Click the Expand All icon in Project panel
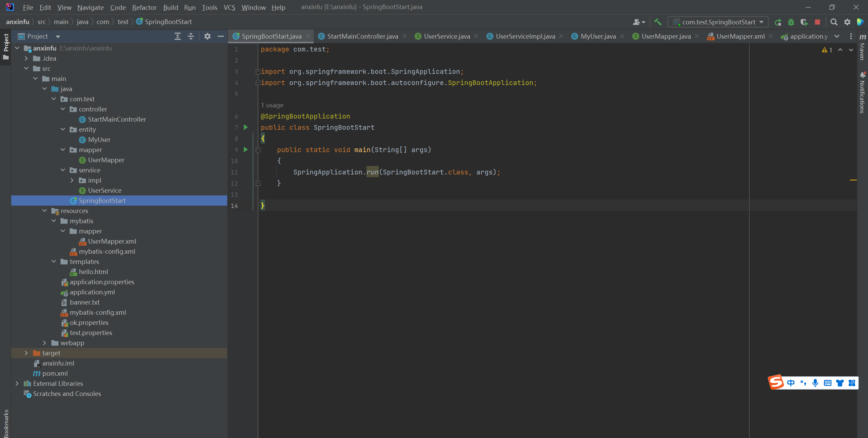868x438 pixels. 177,36
